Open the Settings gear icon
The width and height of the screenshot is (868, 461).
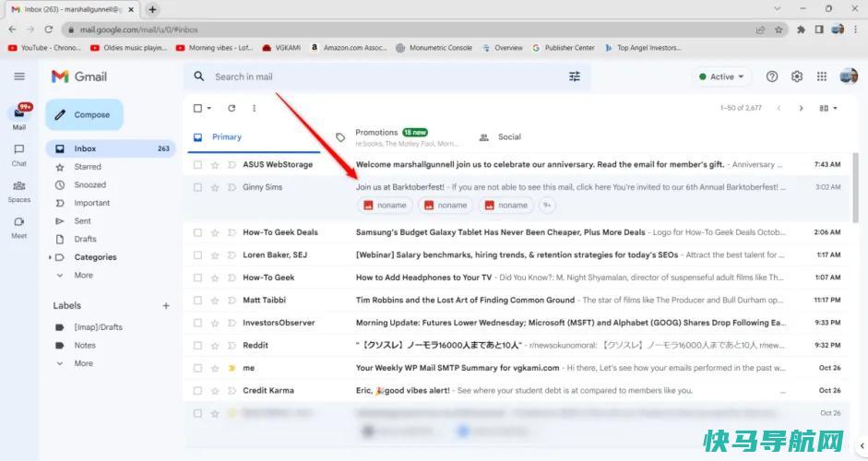coord(797,77)
